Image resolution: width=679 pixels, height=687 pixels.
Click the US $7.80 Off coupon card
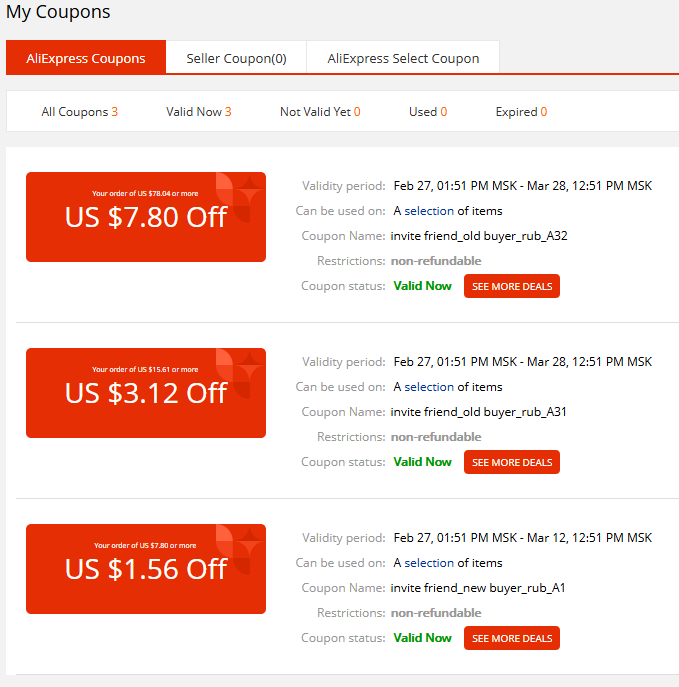click(x=146, y=217)
